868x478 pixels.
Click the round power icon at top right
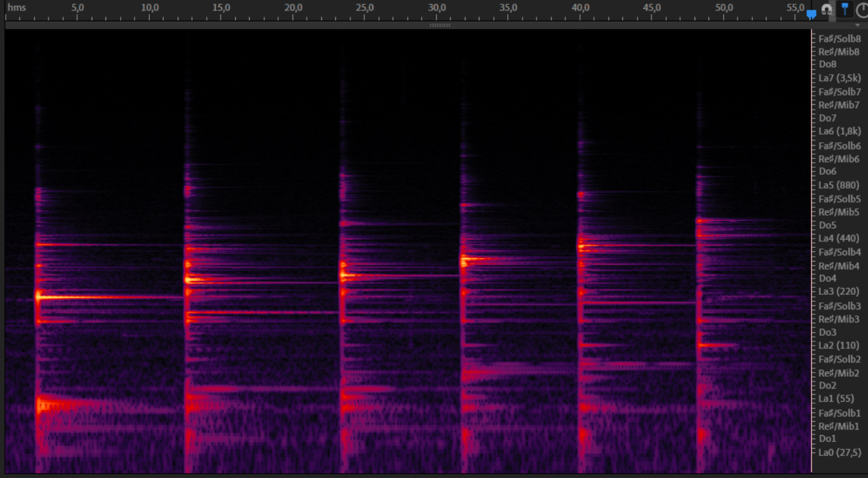click(x=862, y=10)
